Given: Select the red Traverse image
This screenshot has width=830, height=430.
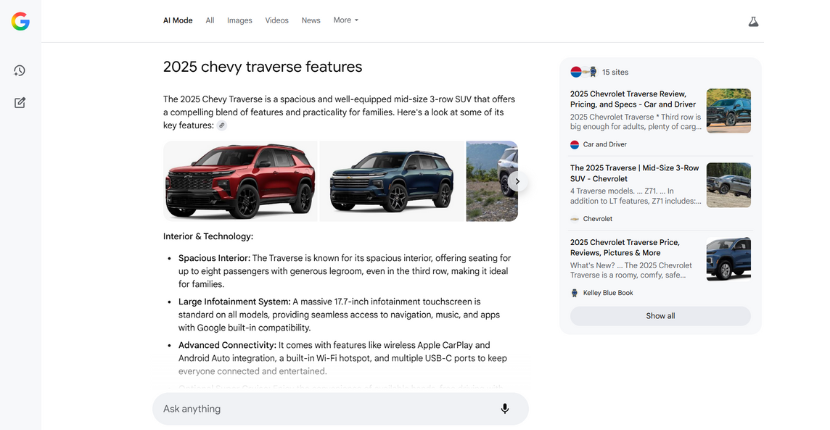Looking at the screenshot, I should click(x=240, y=181).
